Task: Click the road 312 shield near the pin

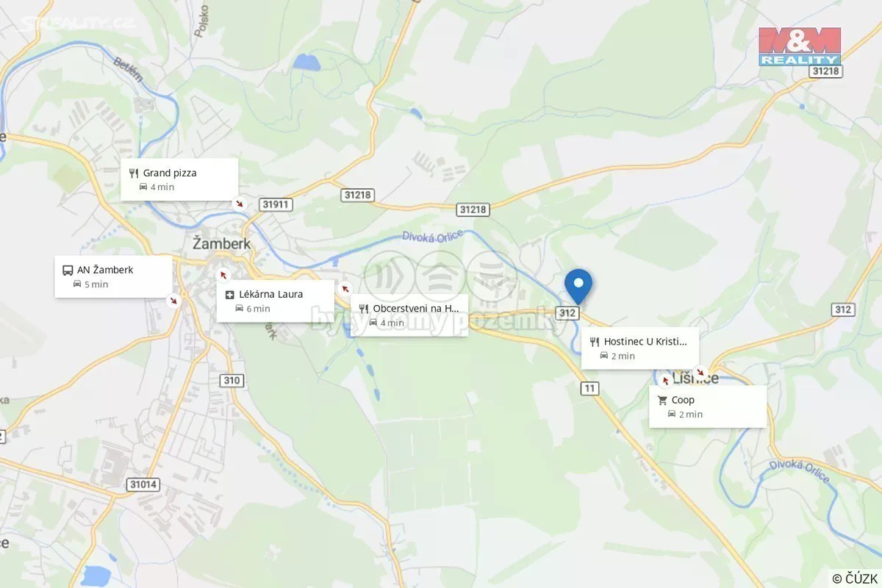Action: coord(567,313)
